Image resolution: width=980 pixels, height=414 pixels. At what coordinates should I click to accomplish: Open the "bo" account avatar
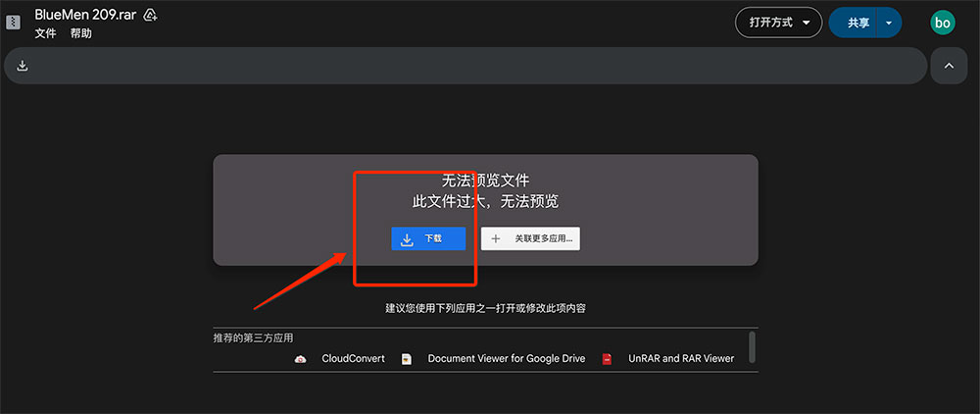click(x=942, y=23)
